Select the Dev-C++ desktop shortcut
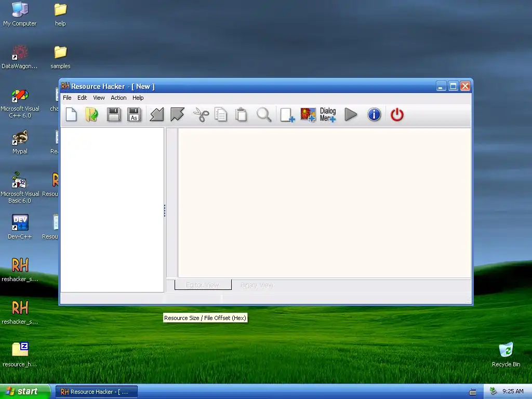Screen dimensions: 532x399 click(x=20, y=227)
